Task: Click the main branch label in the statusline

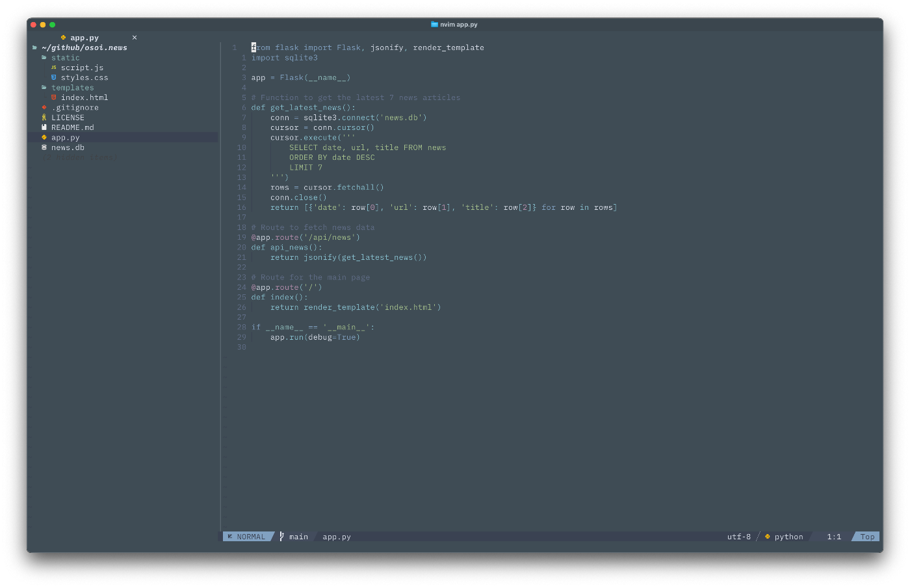Action: [298, 537]
